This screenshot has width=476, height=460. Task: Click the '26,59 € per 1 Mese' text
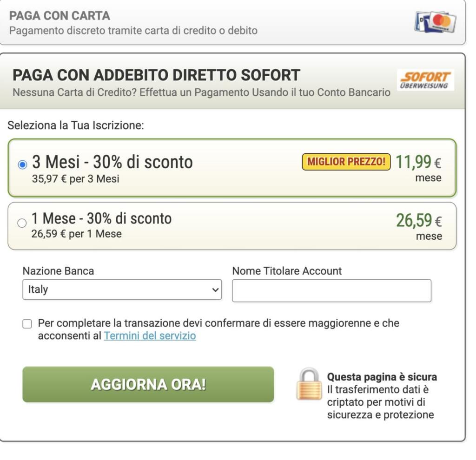pos(76,234)
